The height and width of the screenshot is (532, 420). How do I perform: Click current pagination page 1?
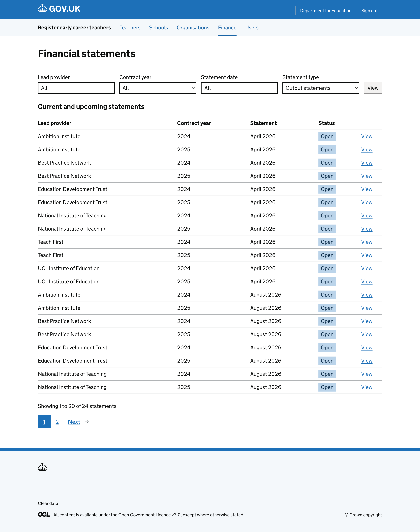[44, 422]
